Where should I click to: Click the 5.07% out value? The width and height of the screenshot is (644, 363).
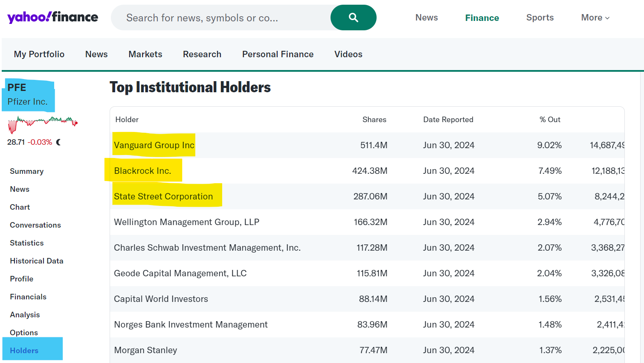550,196
